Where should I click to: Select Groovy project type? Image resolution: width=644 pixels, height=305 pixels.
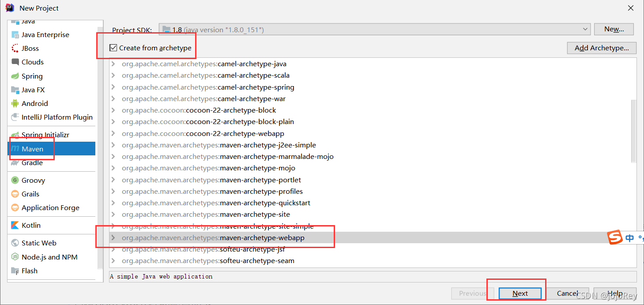(51, 181)
